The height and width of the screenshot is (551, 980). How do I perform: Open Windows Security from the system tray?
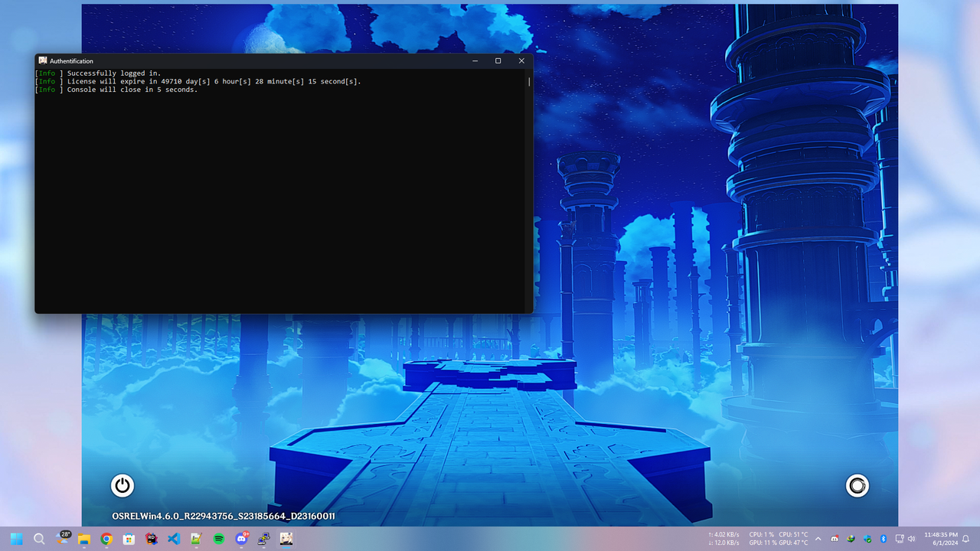[867, 539]
